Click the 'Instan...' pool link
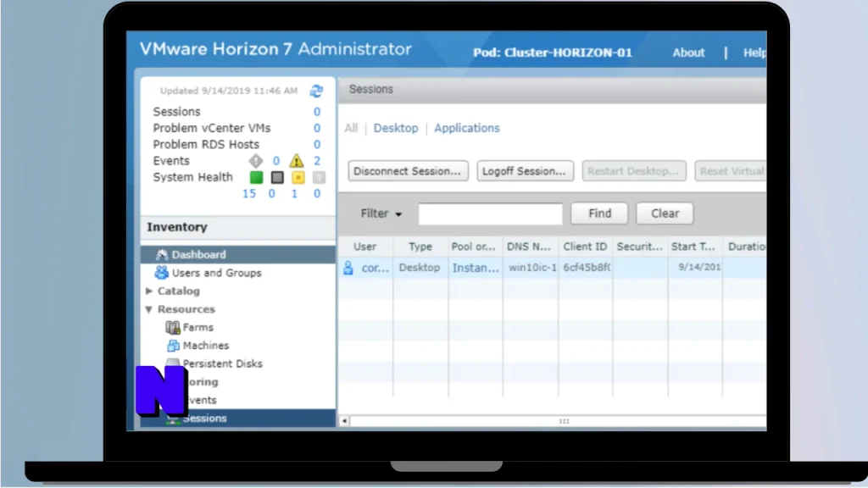The height and width of the screenshot is (488, 868). coord(476,268)
